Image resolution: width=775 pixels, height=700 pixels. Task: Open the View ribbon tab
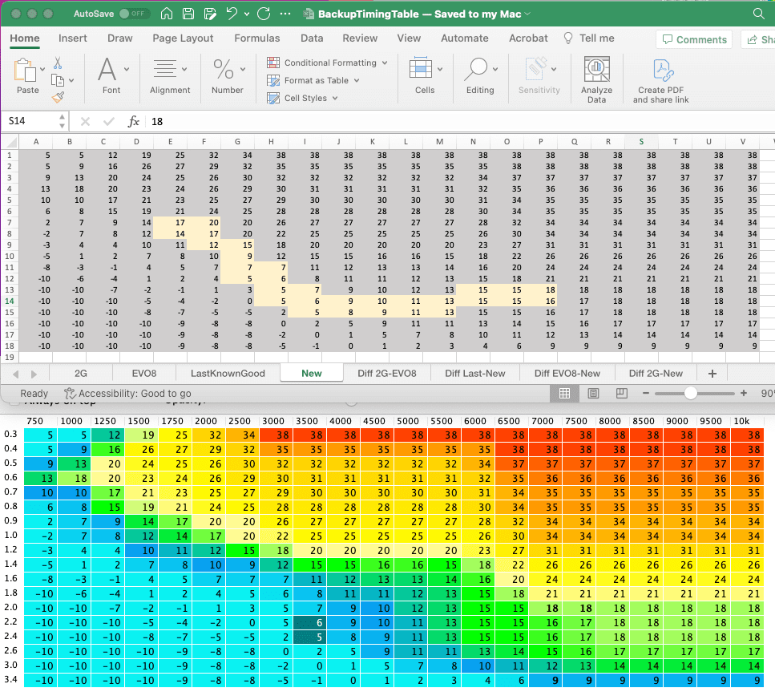click(x=409, y=38)
